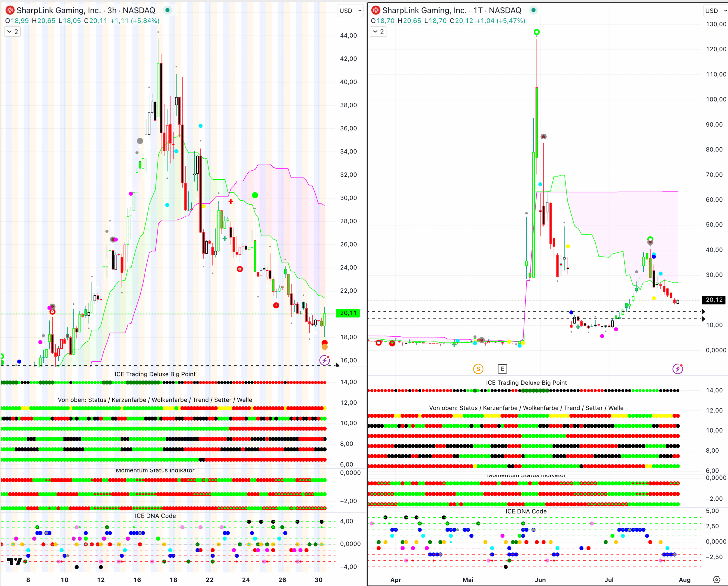Click the SharpLink logo on the 3h chart
The height and width of the screenshot is (586, 728).
pyautogui.click(x=10, y=10)
